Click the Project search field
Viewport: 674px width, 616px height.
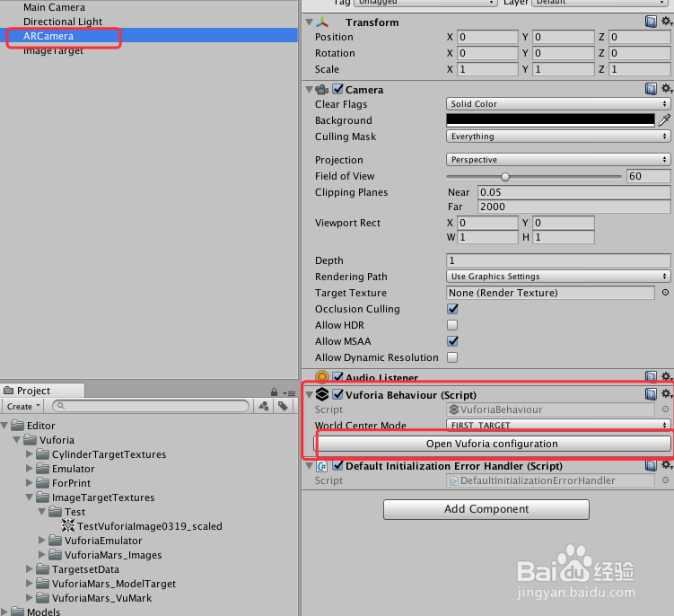click(151, 406)
